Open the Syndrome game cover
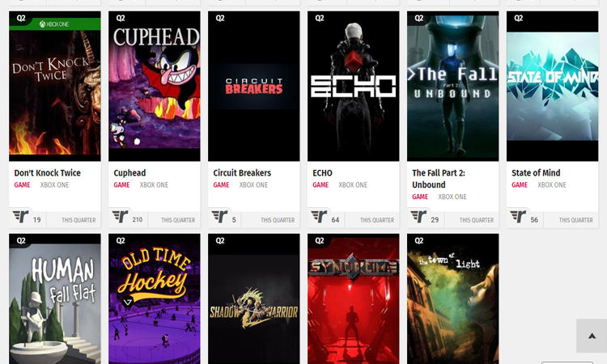This screenshot has width=607, height=364. coord(354,298)
